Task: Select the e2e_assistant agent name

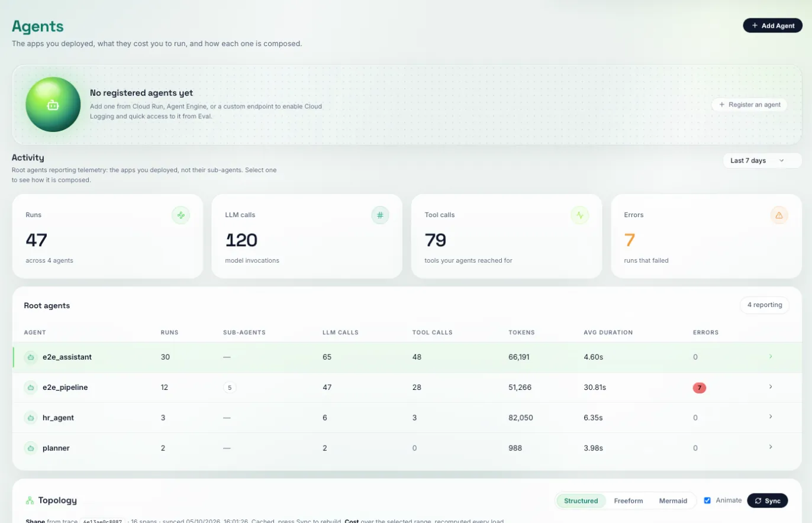Action: tap(67, 357)
